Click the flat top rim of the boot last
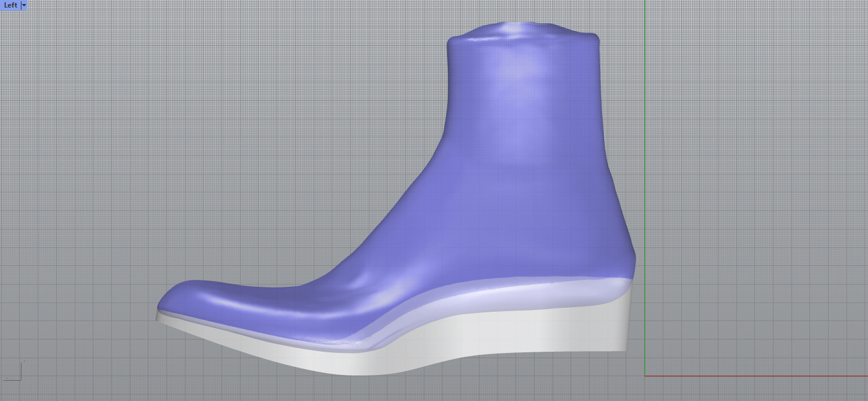868x401 pixels. tap(522, 29)
